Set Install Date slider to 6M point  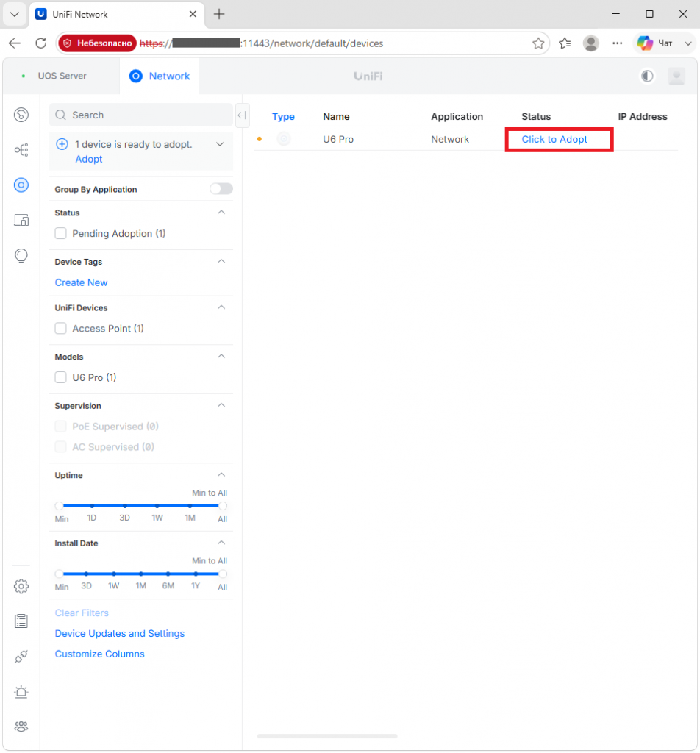pyautogui.click(x=168, y=574)
